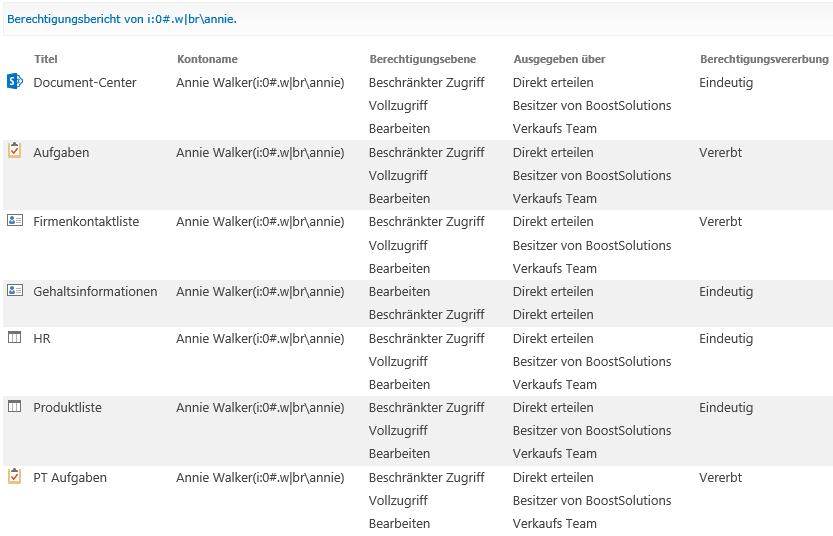Click Annie Walker account in Aufgaben row

260,152
